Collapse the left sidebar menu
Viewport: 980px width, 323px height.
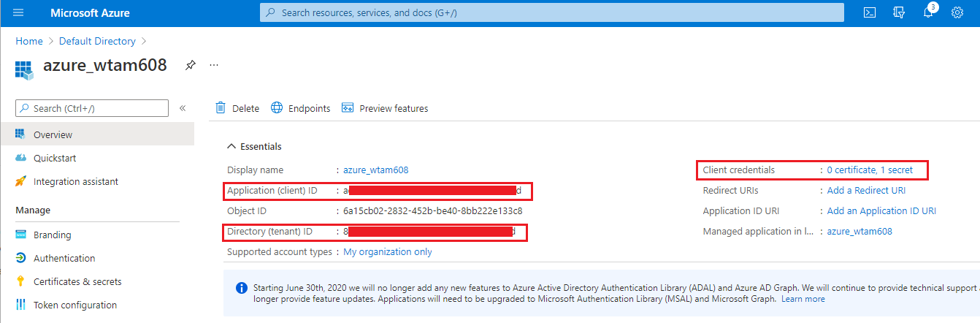coord(183,108)
